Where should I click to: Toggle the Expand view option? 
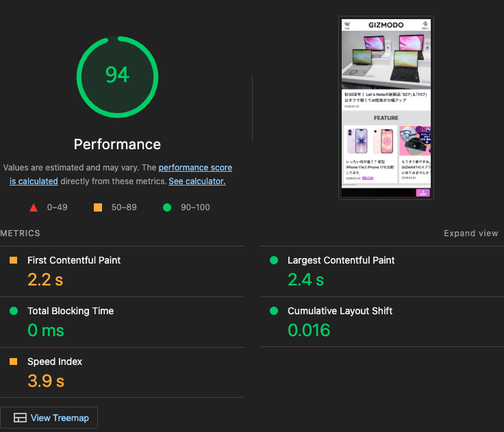(471, 233)
